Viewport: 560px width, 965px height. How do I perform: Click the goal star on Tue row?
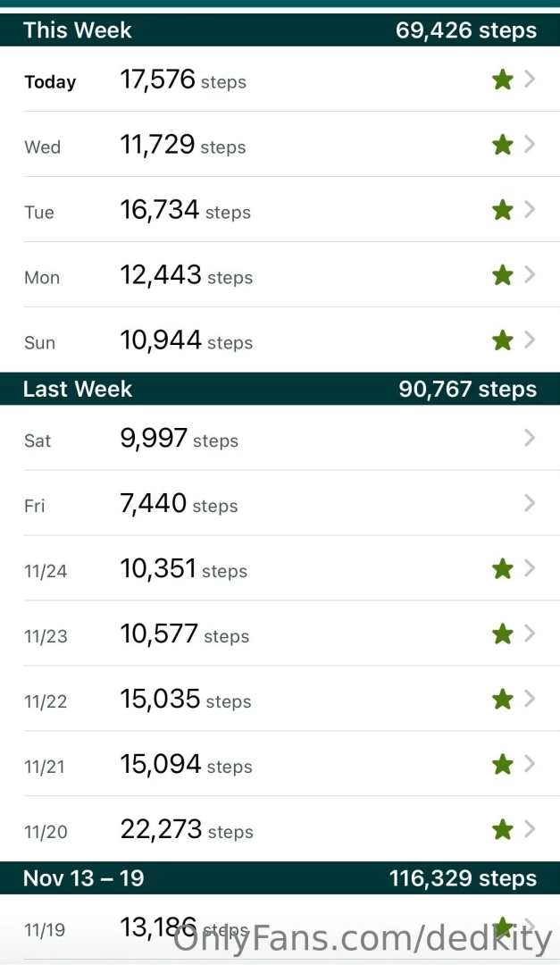click(x=503, y=210)
